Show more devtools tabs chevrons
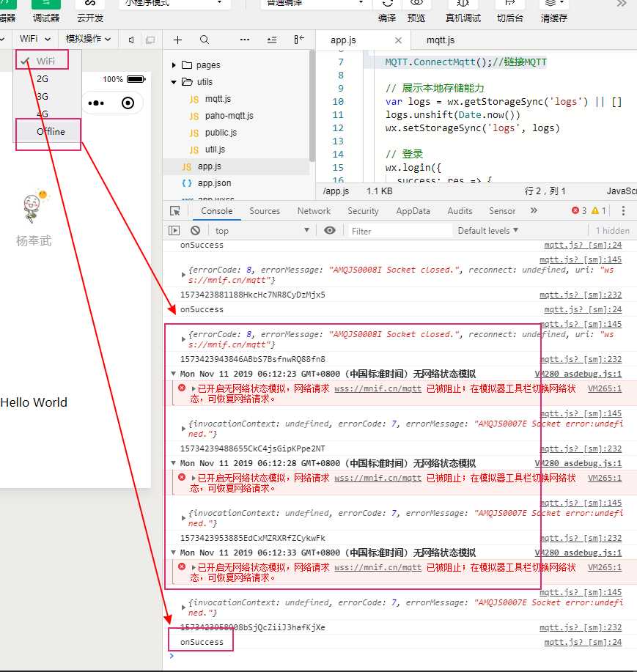Viewport: 637px width, 672px height. click(x=534, y=210)
